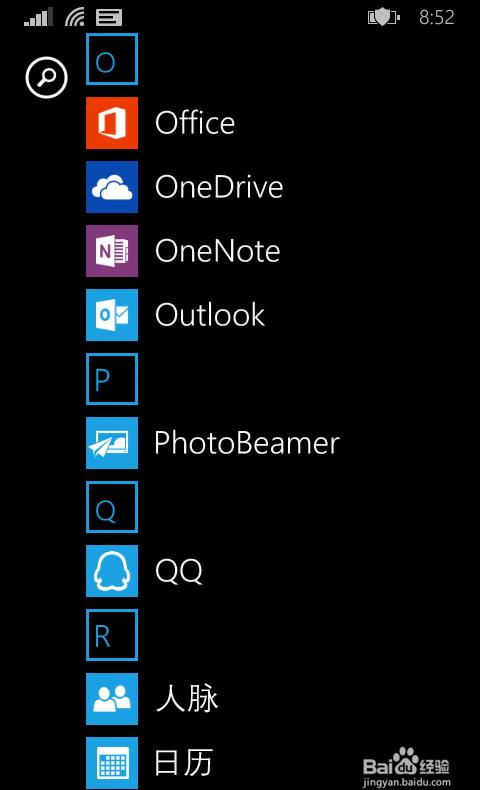480x790 pixels.
Task: Choose the OneNote list entry
Action: pos(218,251)
